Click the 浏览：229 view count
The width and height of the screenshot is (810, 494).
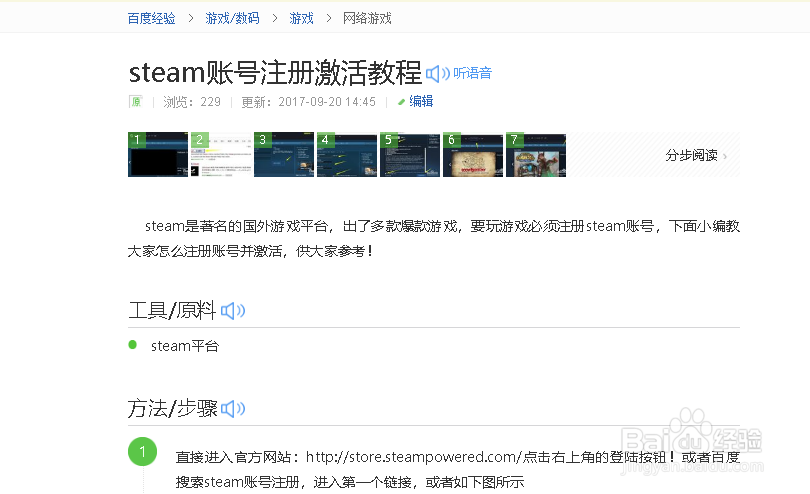(x=192, y=102)
